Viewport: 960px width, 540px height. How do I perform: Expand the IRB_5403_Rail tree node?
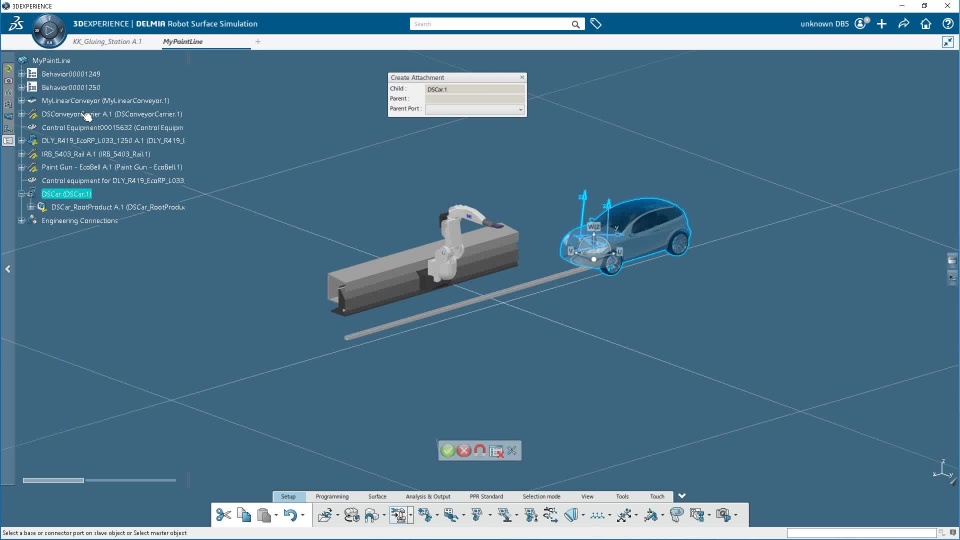tap(21, 154)
